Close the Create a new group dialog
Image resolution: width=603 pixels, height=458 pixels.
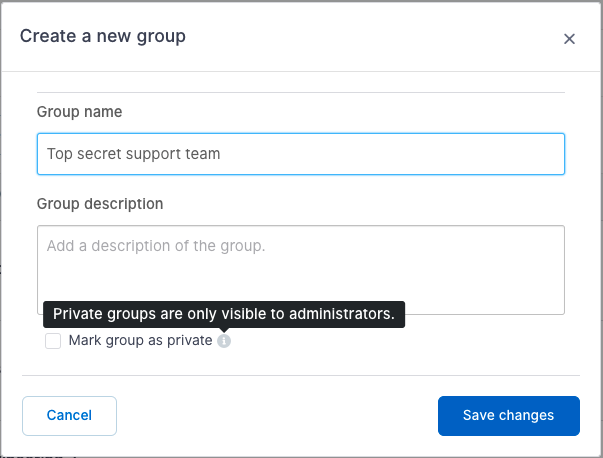point(569,38)
